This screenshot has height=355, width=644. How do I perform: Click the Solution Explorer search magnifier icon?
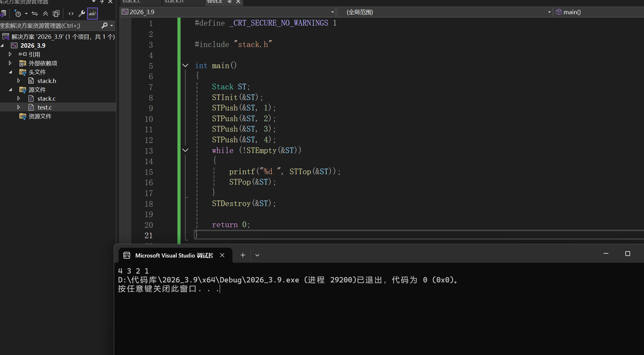(x=104, y=25)
